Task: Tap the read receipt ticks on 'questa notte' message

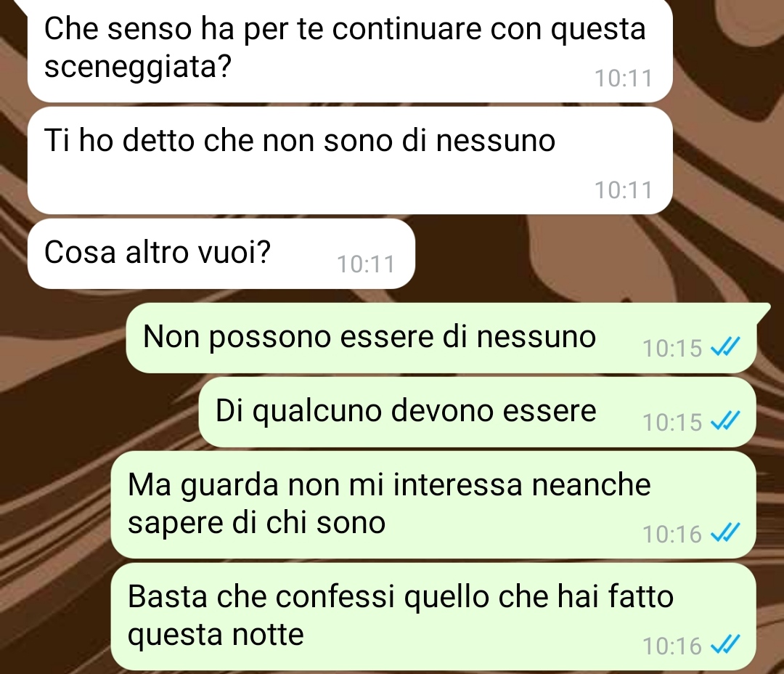Action: tap(725, 645)
